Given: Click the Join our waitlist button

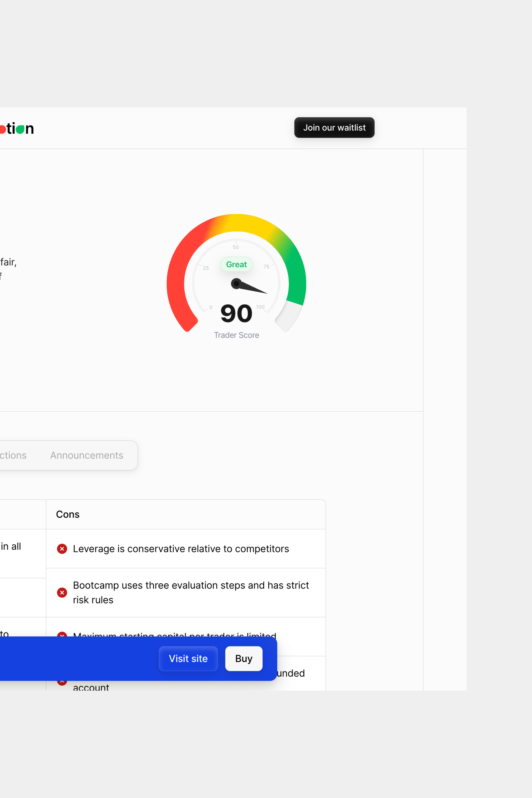Looking at the screenshot, I should point(334,128).
